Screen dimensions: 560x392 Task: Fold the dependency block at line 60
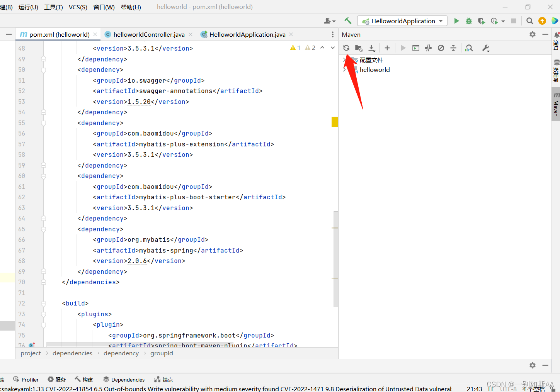tap(44, 176)
